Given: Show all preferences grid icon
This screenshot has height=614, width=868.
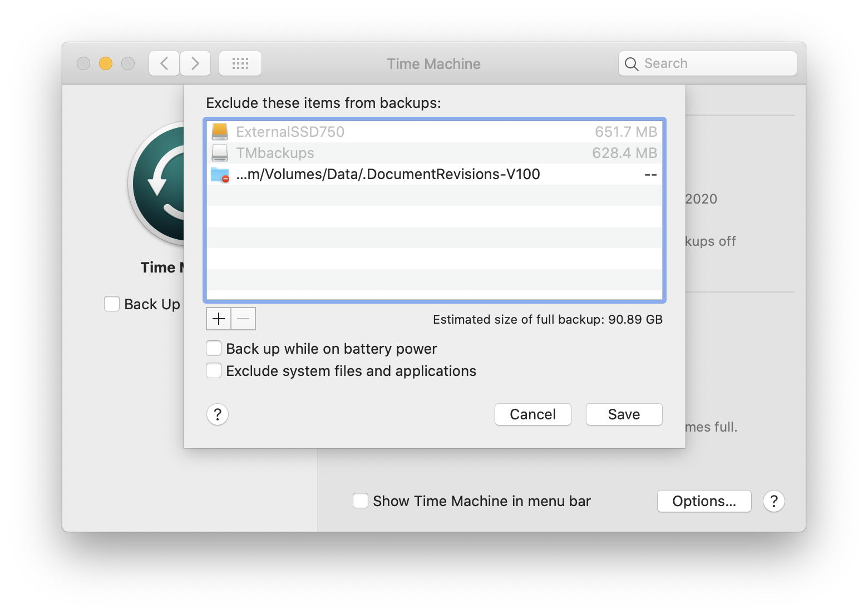Looking at the screenshot, I should click(240, 63).
